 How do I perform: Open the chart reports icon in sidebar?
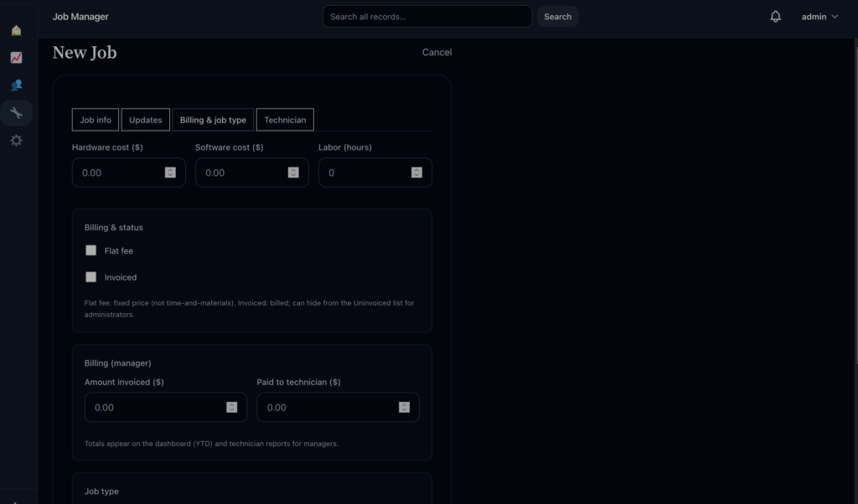(16, 59)
